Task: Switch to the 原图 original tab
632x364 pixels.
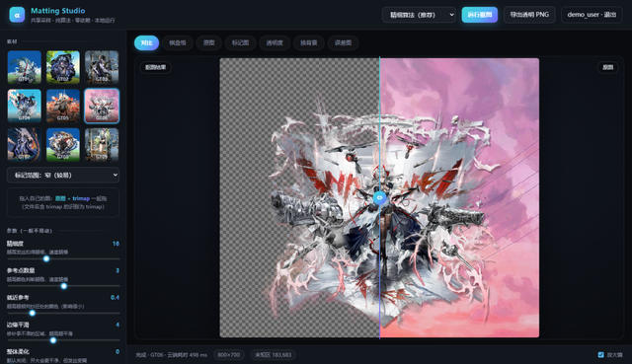Action: 208,43
